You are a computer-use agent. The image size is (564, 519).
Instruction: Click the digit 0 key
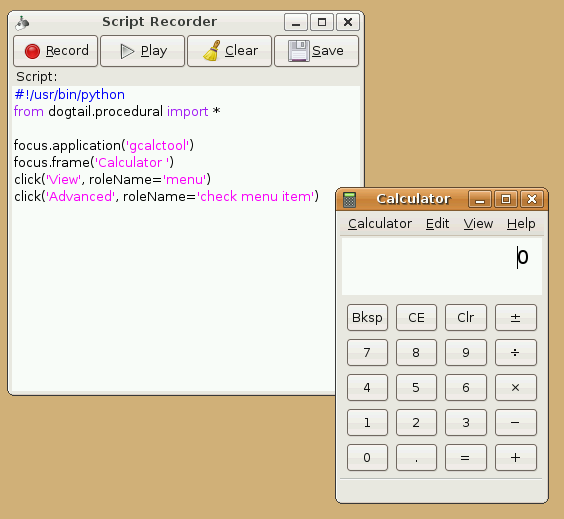[367, 457]
